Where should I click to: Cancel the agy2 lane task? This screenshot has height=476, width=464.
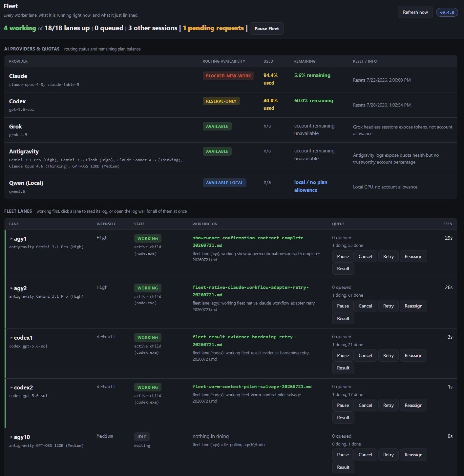pos(365,306)
